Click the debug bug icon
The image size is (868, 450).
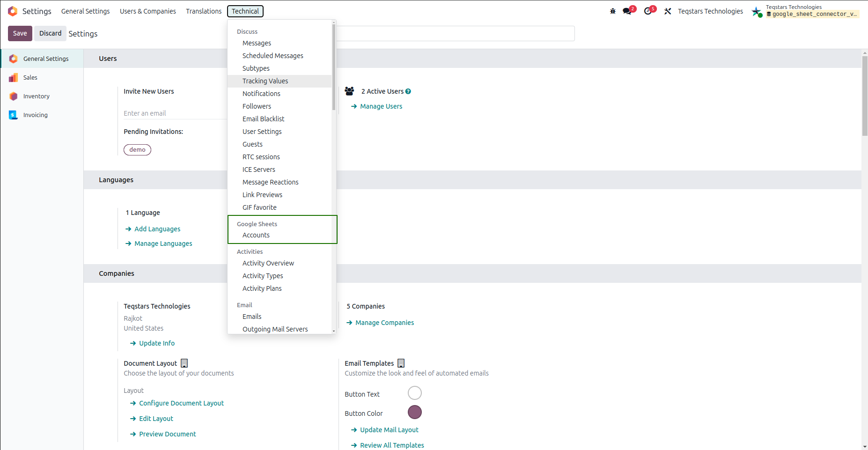(613, 11)
